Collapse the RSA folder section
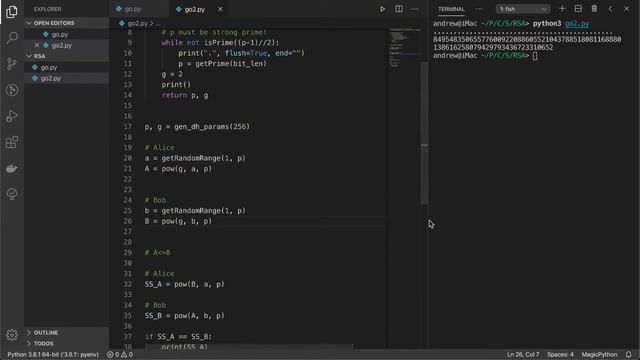The width and height of the screenshot is (640, 360). [39, 56]
